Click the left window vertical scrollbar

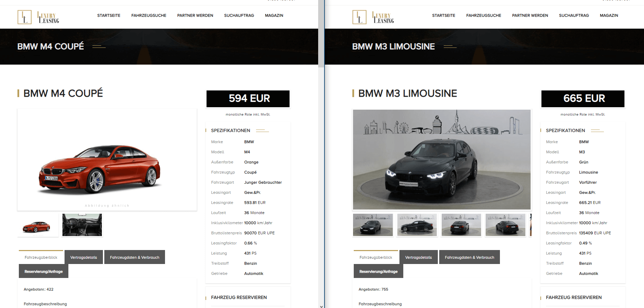click(321, 33)
